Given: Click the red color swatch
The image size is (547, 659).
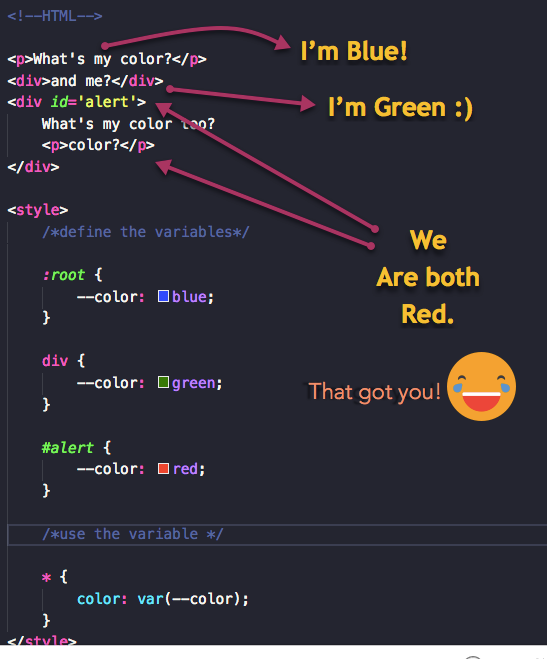Looking at the screenshot, I should point(163,469).
